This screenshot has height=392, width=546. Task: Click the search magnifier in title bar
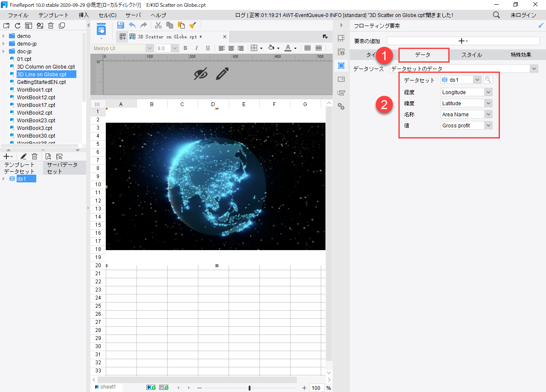[x=497, y=15]
